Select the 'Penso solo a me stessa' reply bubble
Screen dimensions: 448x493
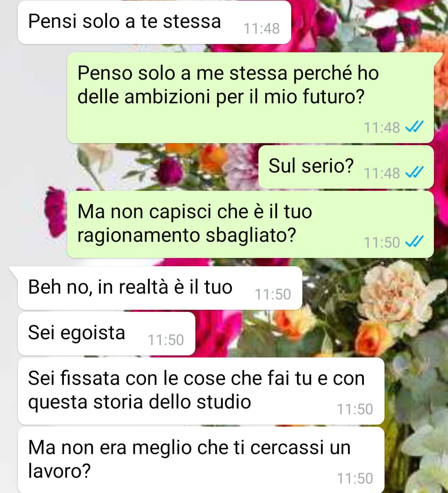(251, 98)
